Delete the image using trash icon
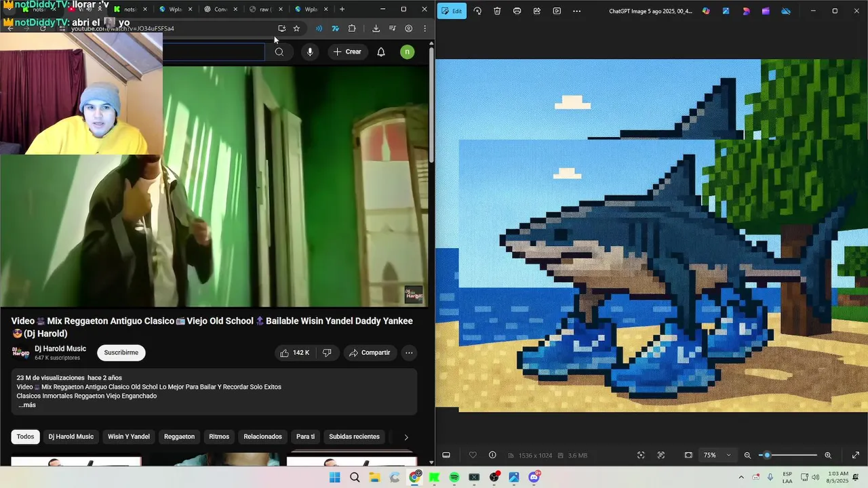The height and width of the screenshot is (488, 868). (497, 11)
